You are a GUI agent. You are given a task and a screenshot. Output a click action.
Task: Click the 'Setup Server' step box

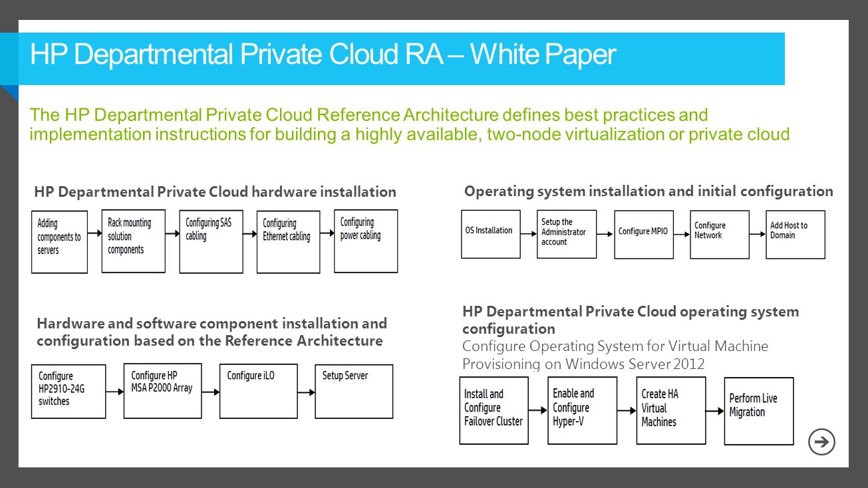(354, 391)
